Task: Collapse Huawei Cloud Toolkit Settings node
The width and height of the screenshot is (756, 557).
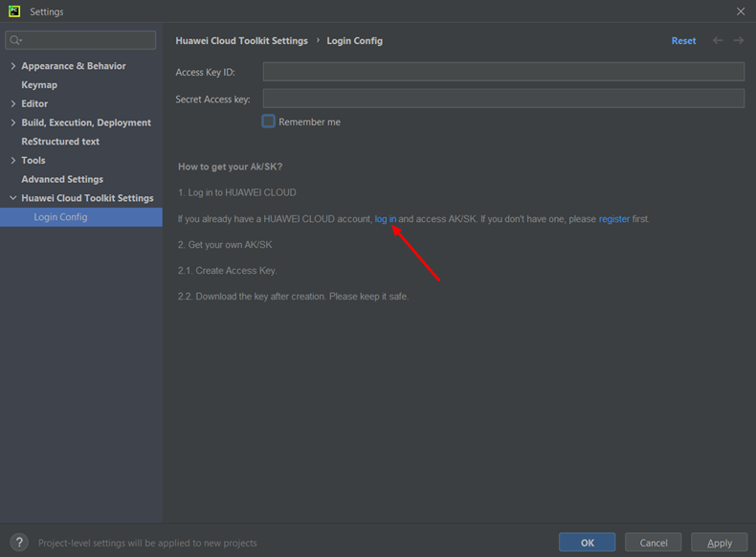Action: [12, 198]
